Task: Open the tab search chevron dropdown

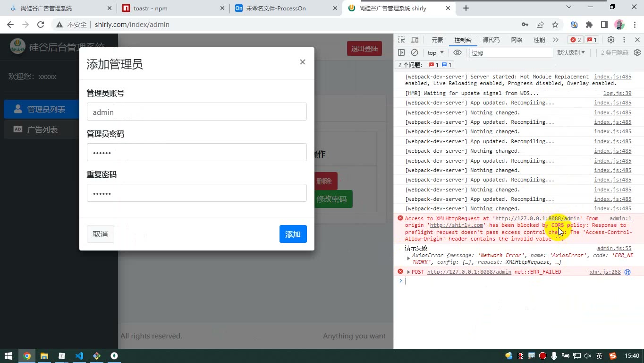Action: click(569, 7)
